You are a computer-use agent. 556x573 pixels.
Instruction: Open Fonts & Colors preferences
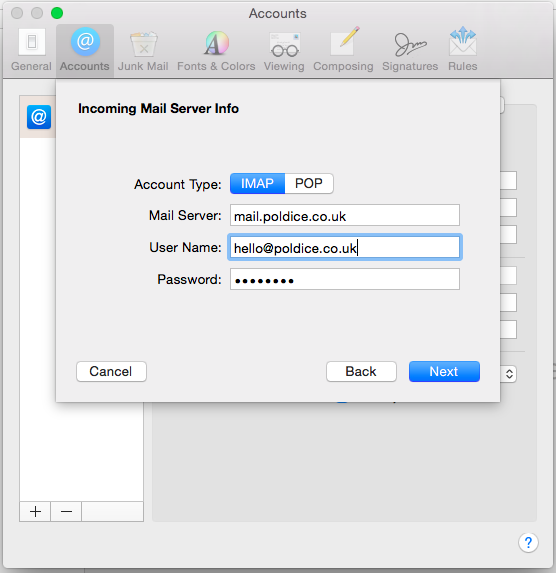click(x=216, y=50)
